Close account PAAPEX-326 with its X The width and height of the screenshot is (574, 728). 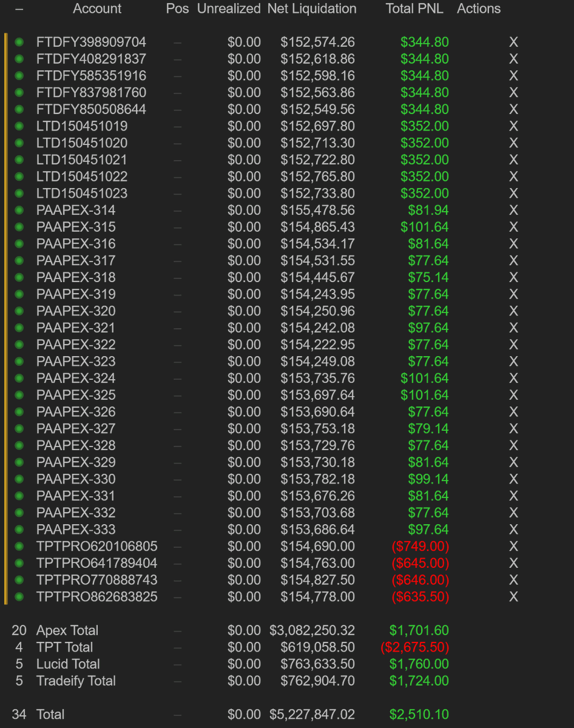(513, 412)
